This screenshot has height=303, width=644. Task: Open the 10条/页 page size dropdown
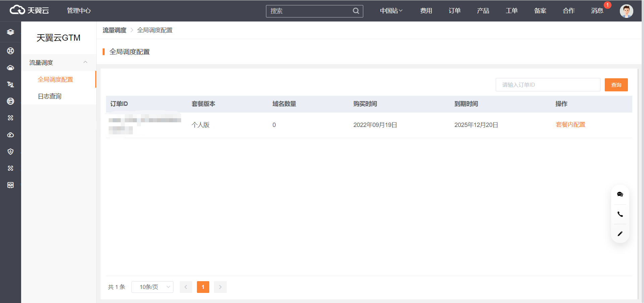[152, 287]
